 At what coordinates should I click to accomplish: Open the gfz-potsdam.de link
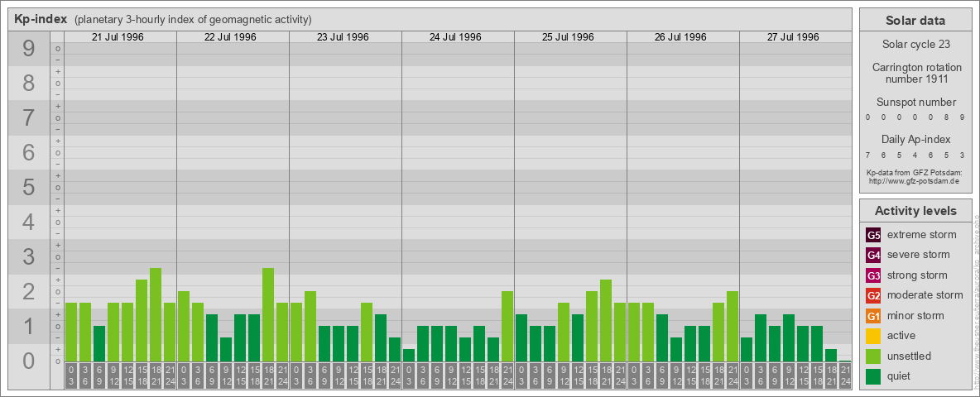(x=914, y=181)
